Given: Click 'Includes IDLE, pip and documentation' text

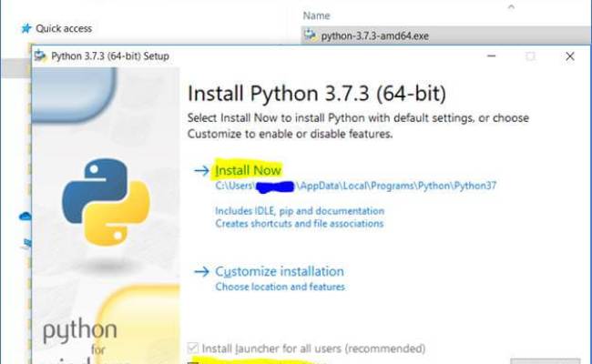Looking at the screenshot, I should pos(300,211).
